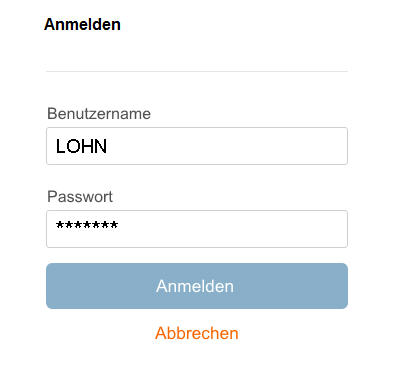412x374 pixels.
Task: Dismiss the login form with Abbrechen
Action: 197,333
